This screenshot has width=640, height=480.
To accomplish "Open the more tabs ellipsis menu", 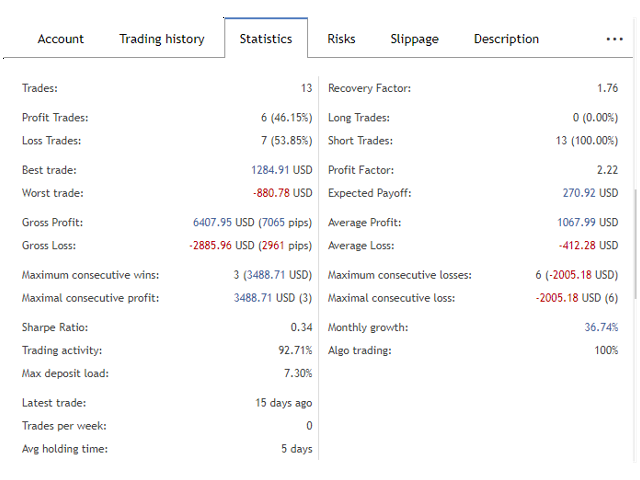I will (x=614, y=39).
